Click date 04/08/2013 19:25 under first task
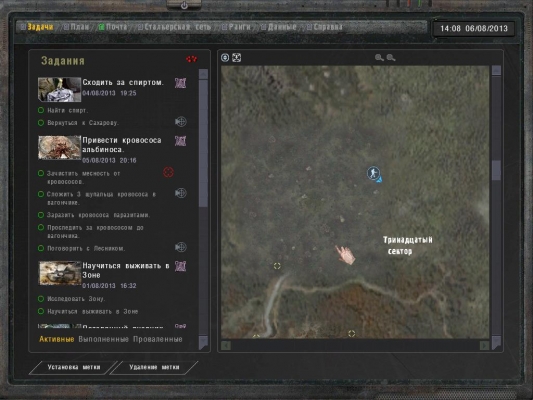The image size is (533, 400). click(109, 93)
